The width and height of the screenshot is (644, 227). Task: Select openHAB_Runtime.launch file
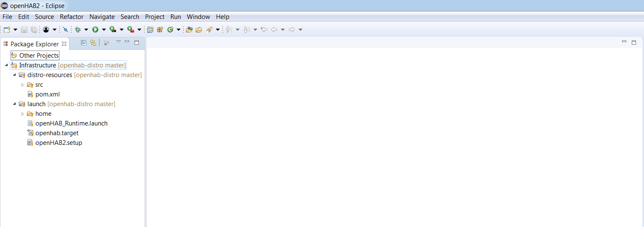tap(67, 123)
